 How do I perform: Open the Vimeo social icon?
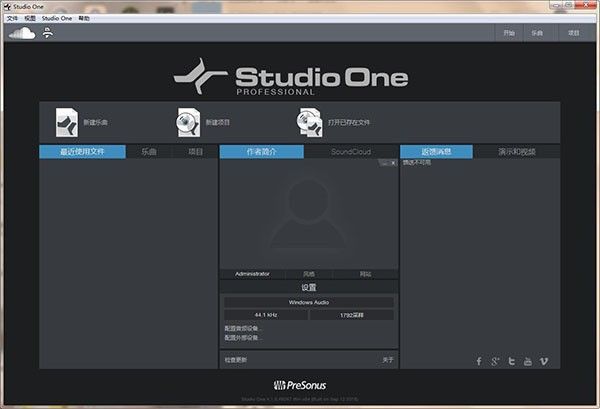tap(544, 361)
